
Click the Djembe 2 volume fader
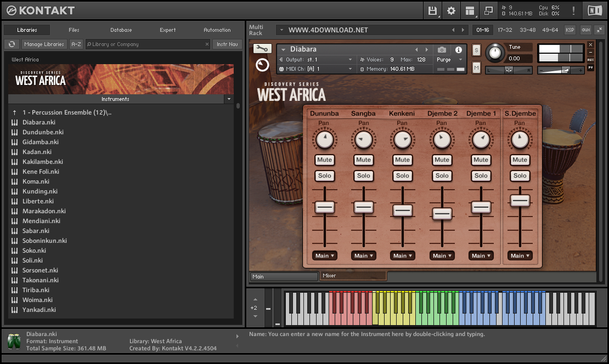(x=442, y=213)
